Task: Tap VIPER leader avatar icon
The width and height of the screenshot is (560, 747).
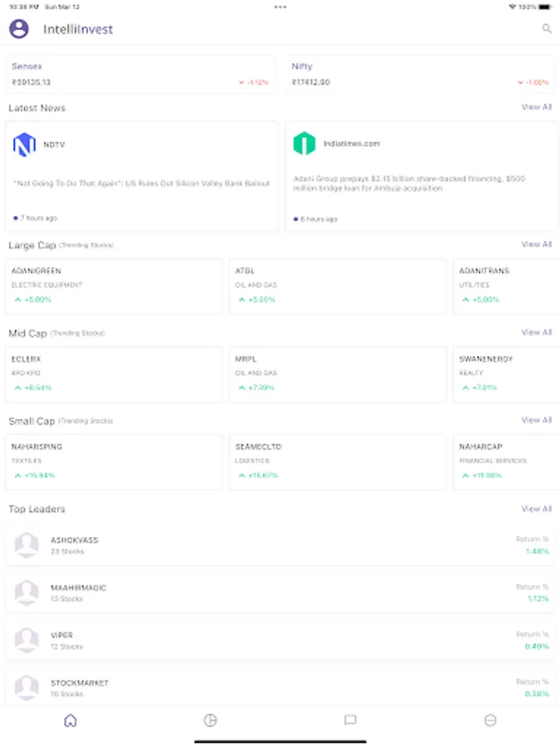Action: tap(27, 641)
